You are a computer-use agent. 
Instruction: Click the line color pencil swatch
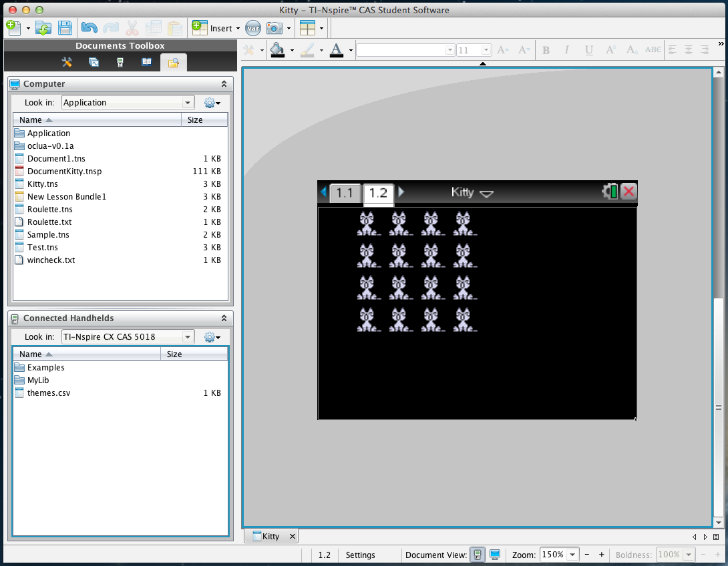[x=307, y=50]
